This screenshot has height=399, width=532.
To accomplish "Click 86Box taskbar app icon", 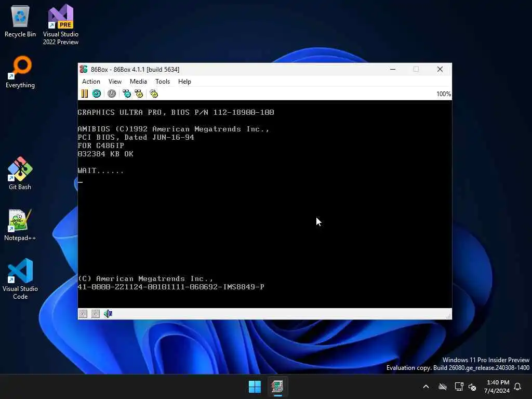I will pos(277,387).
